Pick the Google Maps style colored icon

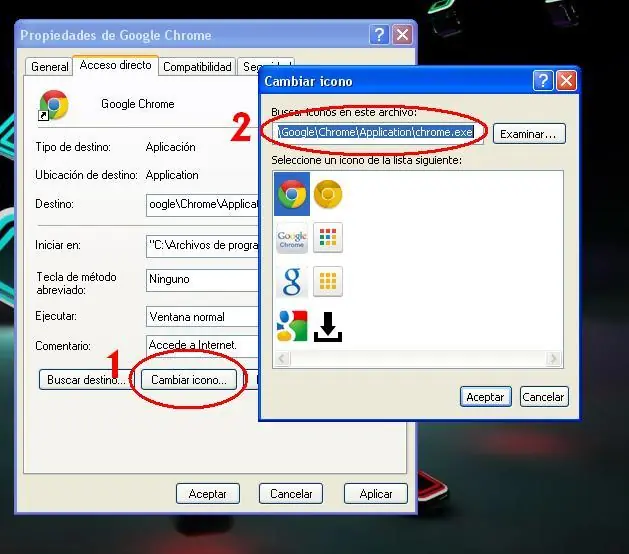[292, 326]
